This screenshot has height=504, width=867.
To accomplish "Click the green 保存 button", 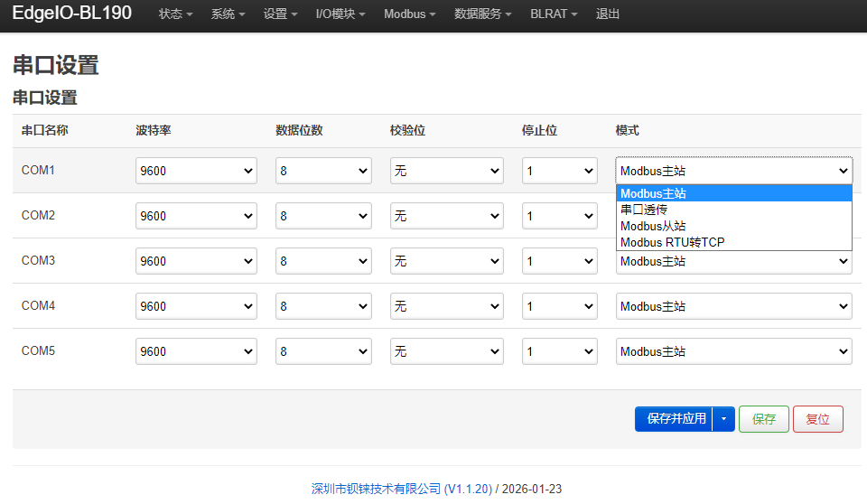I will tap(764, 419).
